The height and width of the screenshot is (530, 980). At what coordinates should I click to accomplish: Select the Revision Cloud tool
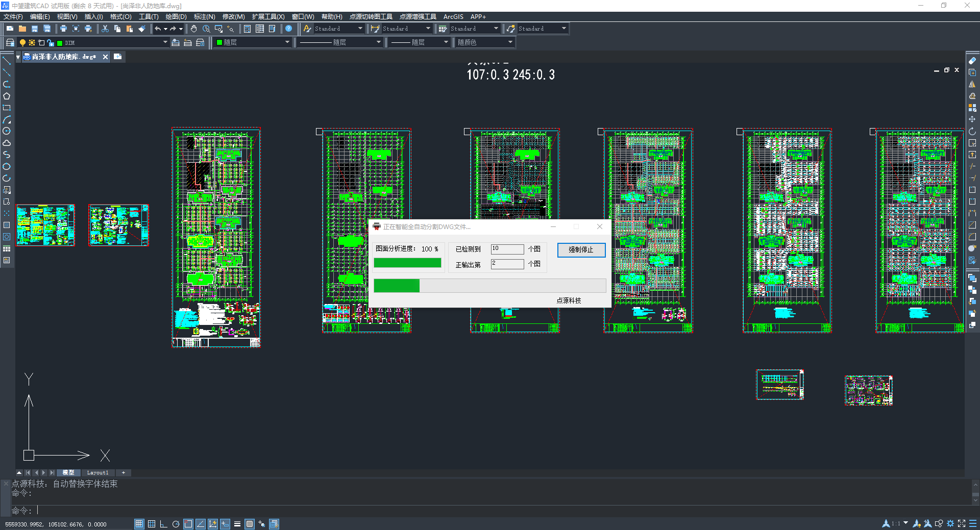(7, 143)
